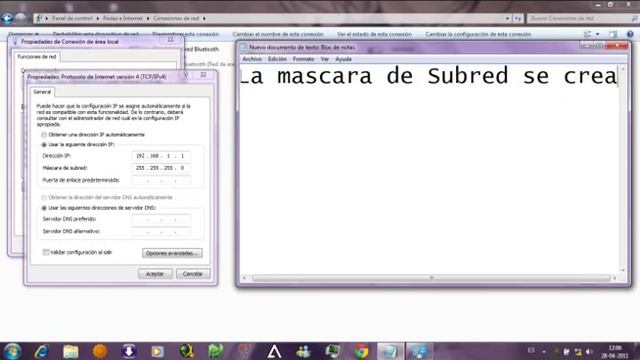Select 'Obtener una dirección IP automáticamente'
This screenshot has height=360, width=640.
click(93, 135)
